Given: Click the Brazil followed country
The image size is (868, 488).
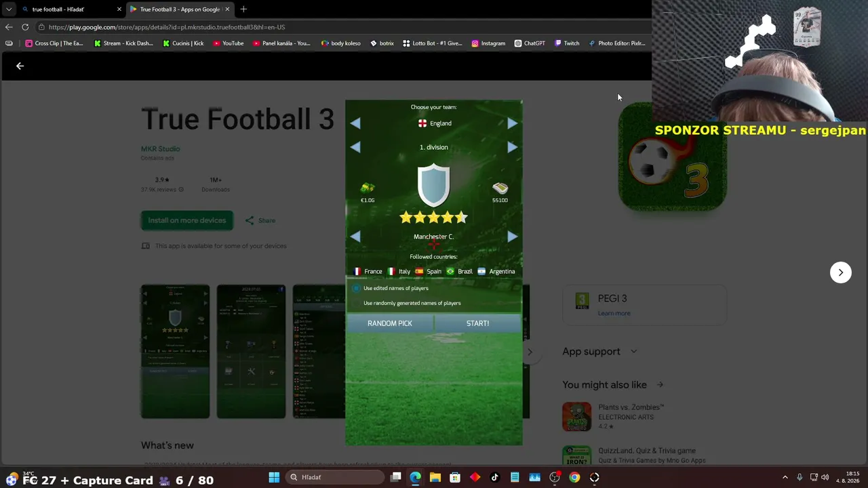Looking at the screenshot, I should pos(460,271).
